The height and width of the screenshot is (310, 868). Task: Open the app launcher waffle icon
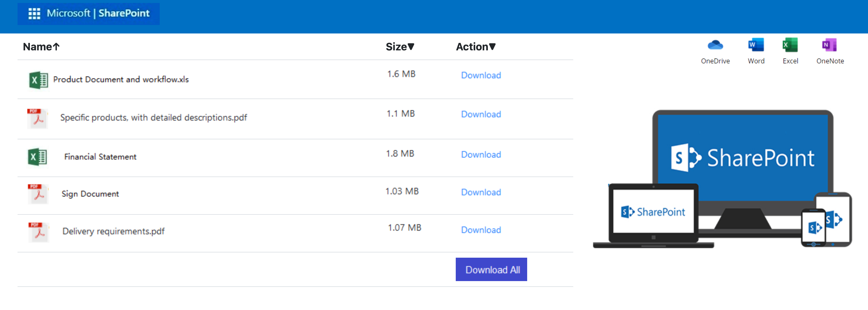tap(34, 14)
